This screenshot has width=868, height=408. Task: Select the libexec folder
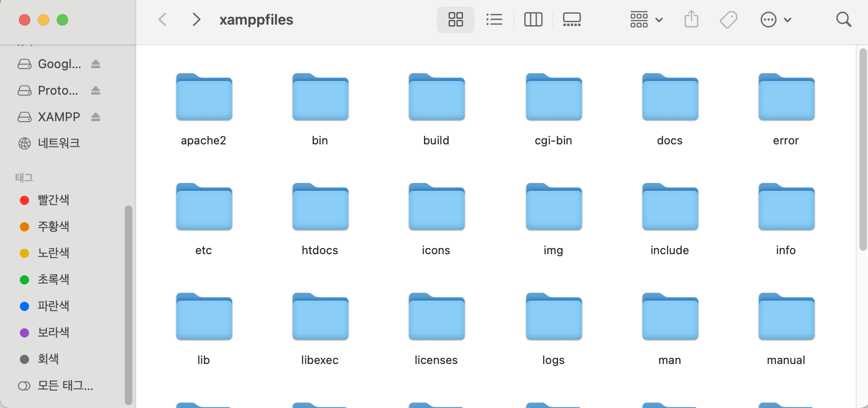320,317
